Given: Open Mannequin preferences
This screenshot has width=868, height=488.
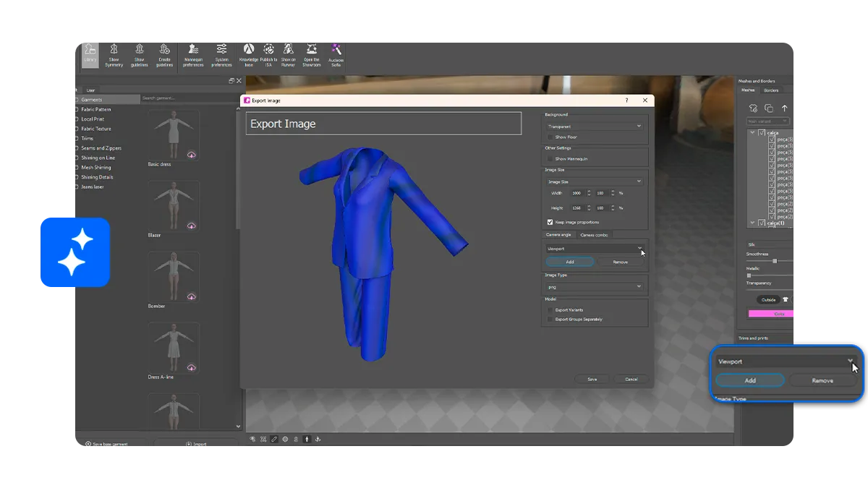Looking at the screenshot, I should [x=193, y=55].
